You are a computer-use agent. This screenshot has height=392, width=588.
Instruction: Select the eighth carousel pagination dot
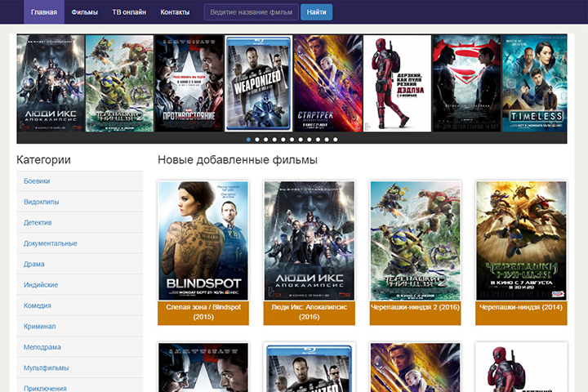tap(310, 140)
